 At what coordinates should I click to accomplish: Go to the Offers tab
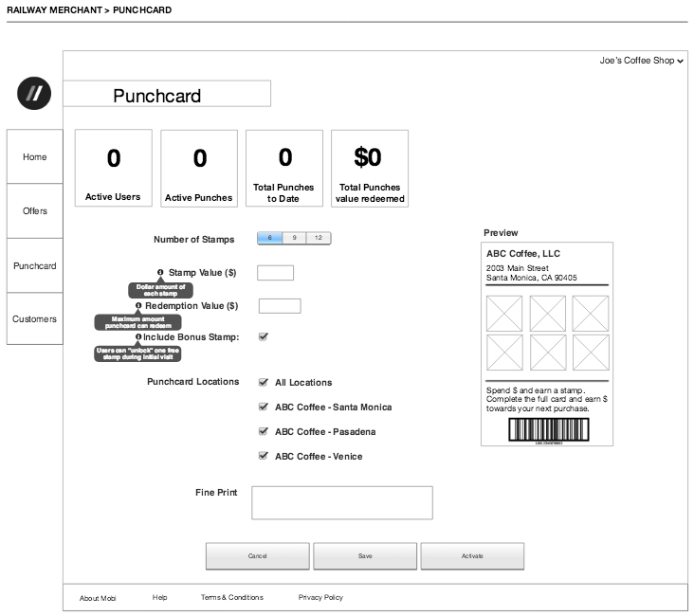pos(35,211)
